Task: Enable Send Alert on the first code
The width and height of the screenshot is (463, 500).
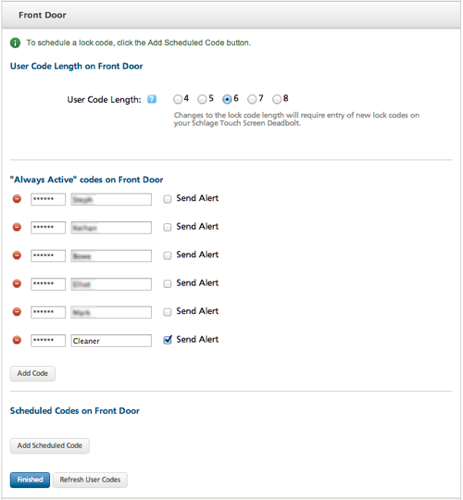Action: [167, 199]
